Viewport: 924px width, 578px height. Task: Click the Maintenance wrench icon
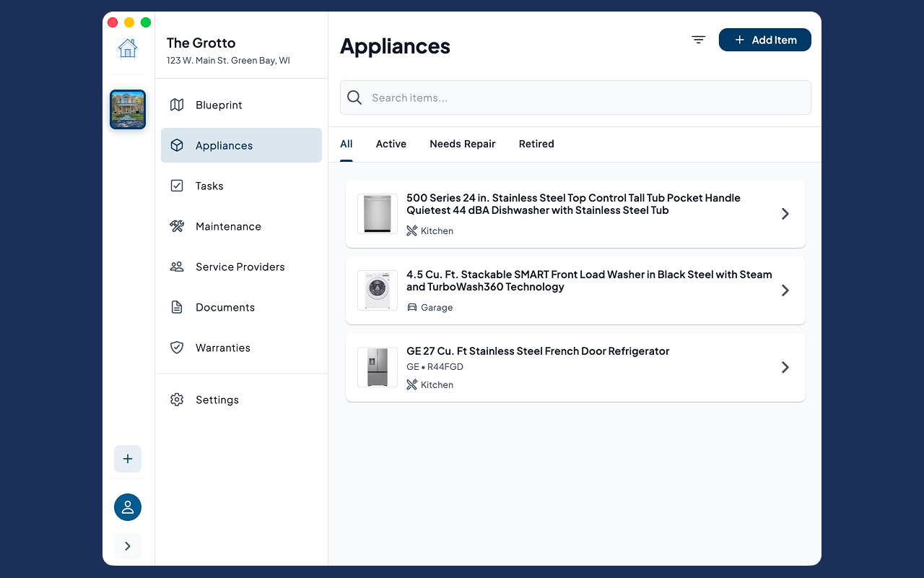(x=177, y=226)
